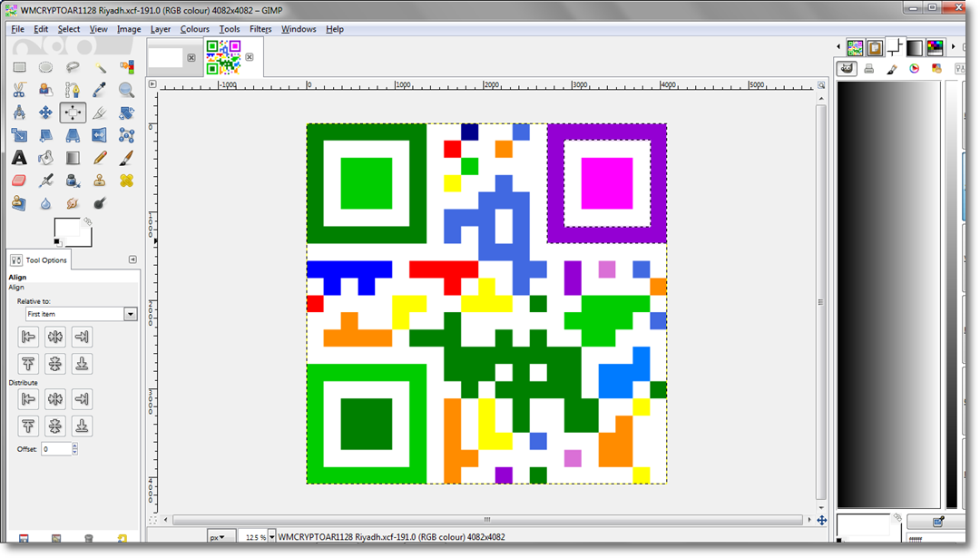Open the 'Relative to' First item dropdown
The width and height of the screenshot is (980, 558).
(82, 314)
